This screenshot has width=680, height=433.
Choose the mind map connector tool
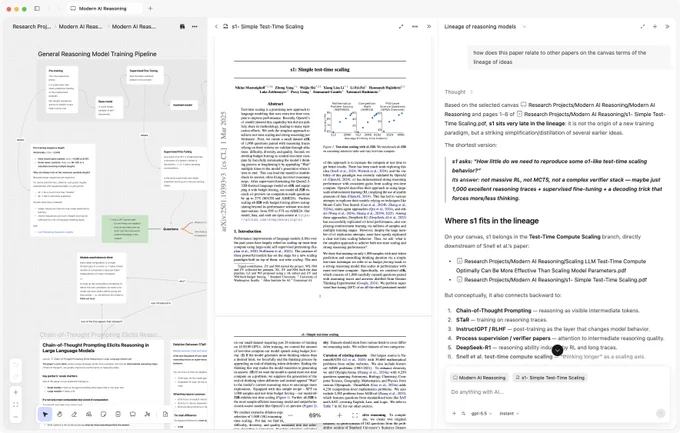point(147,414)
